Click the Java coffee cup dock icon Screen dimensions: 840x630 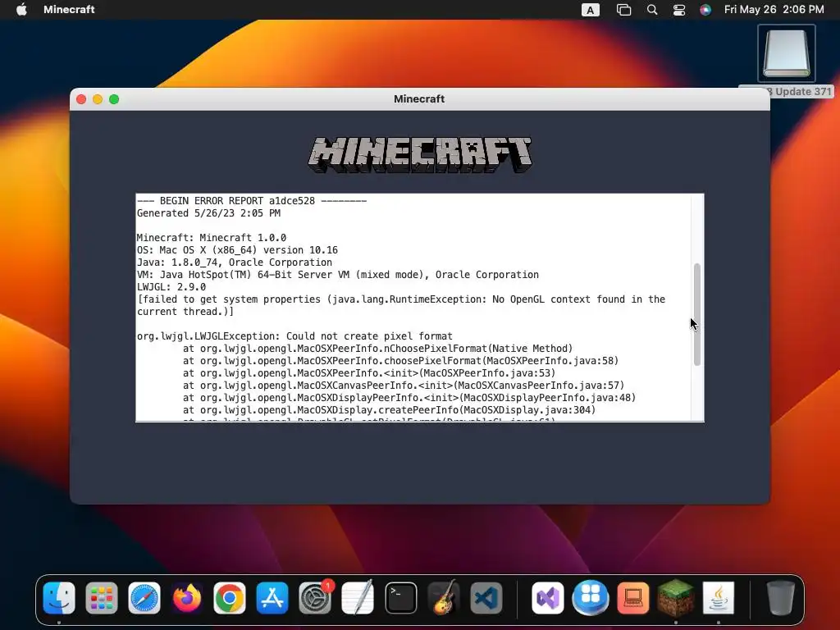[x=719, y=598]
